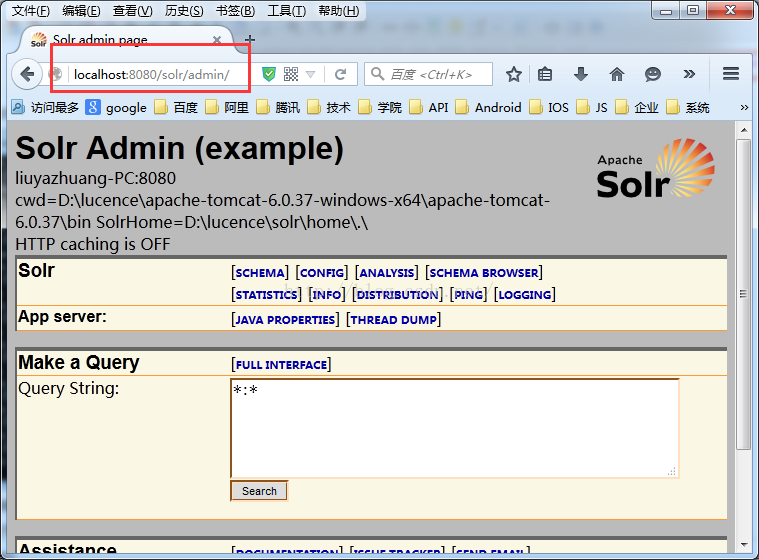Click the localhost:8080/solr/admin/ address field
The image size is (759, 560).
point(151,75)
